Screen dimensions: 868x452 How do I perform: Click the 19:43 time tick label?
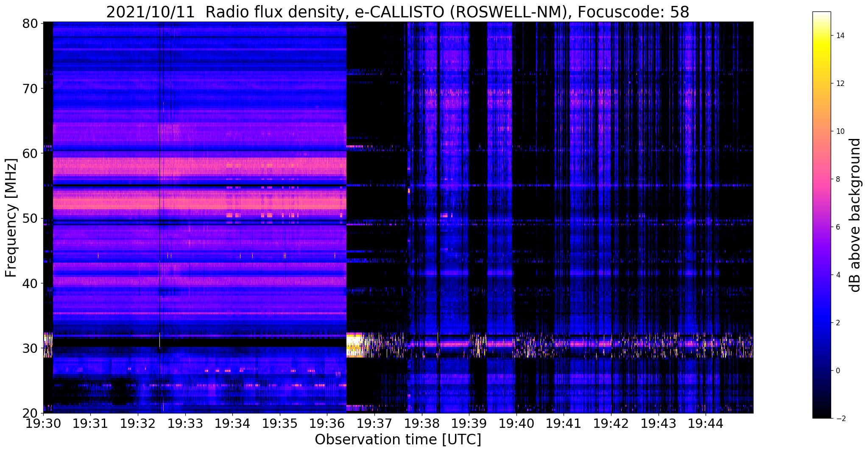tap(659, 423)
